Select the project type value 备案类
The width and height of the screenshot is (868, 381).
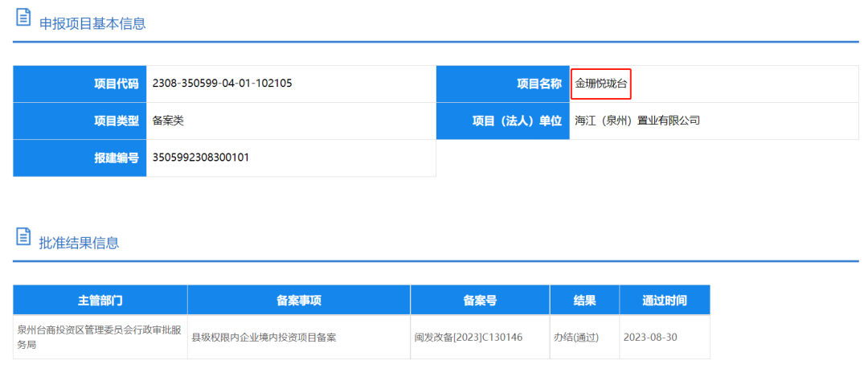[168, 121]
